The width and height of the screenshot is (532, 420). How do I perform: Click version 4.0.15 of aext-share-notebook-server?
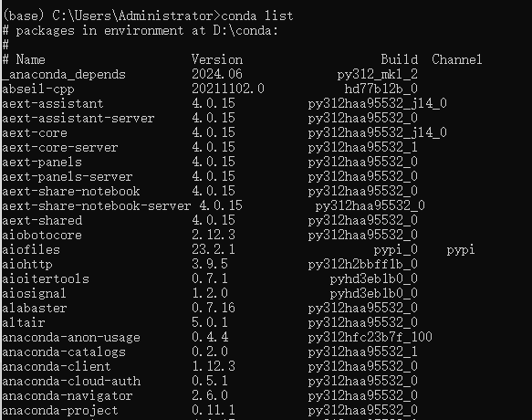[x=221, y=205]
